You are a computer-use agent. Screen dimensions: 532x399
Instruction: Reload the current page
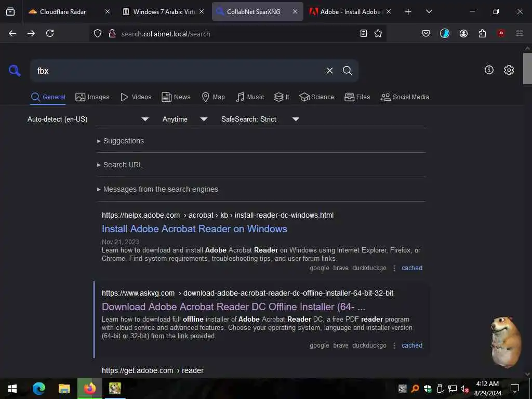click(50, 33)
